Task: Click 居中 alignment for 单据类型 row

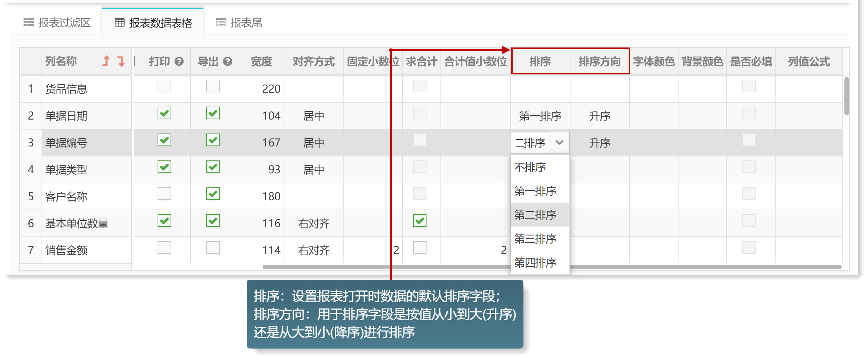Action: [x=314, y=170]
